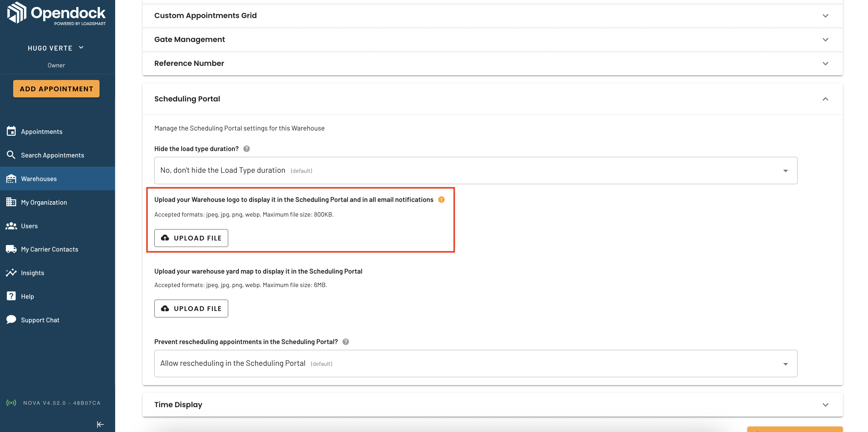Viewport: 868px width, 432px height.
Task: Click the ADD APPOINTMENT button
Action: tap(56, 89)
